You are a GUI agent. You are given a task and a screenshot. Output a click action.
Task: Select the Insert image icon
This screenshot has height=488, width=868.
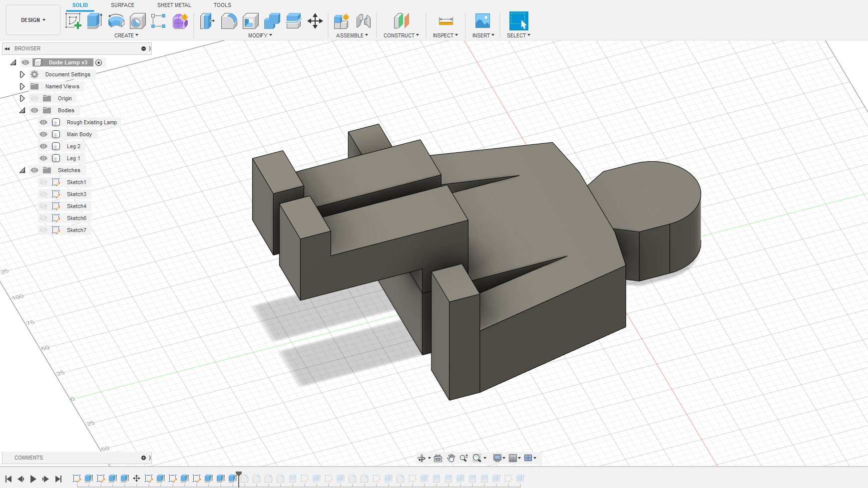point(482,21)
